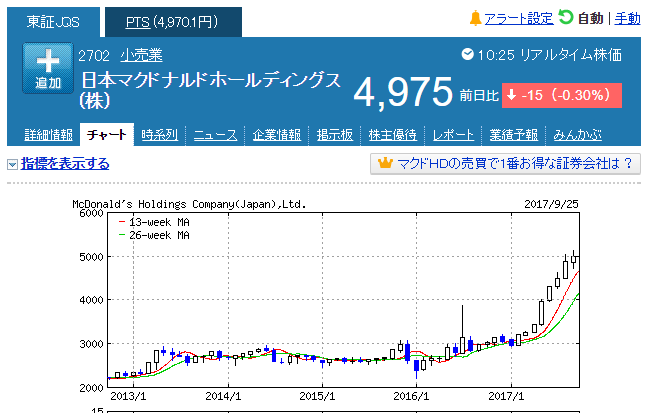Open the 詳細情報 tab
Image resolution: width=654 pixels, height=413 pixels.
48,135
